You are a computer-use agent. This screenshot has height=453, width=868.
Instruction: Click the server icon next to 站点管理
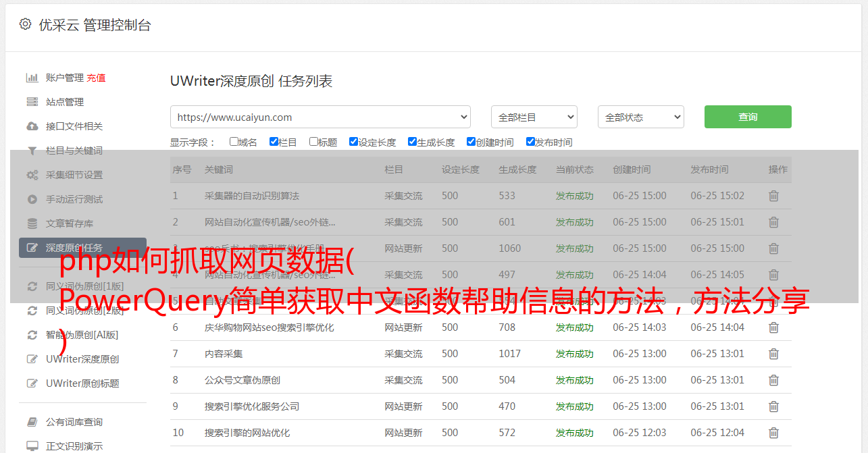32,102
